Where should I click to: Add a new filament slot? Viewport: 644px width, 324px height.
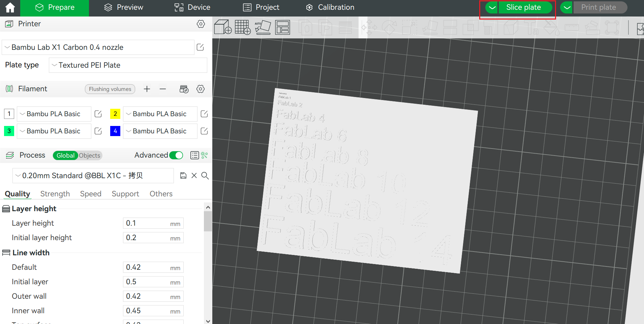147,89
